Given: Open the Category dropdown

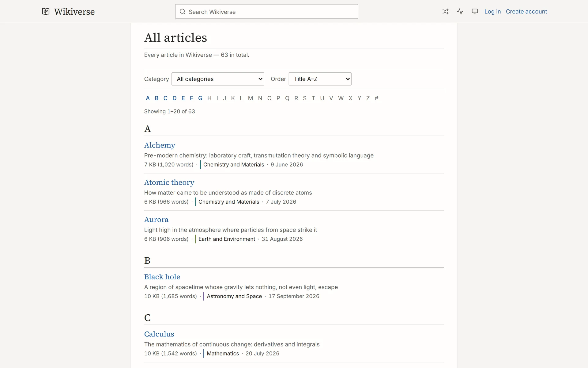Looking at the screenshot, I should point(218,79).
